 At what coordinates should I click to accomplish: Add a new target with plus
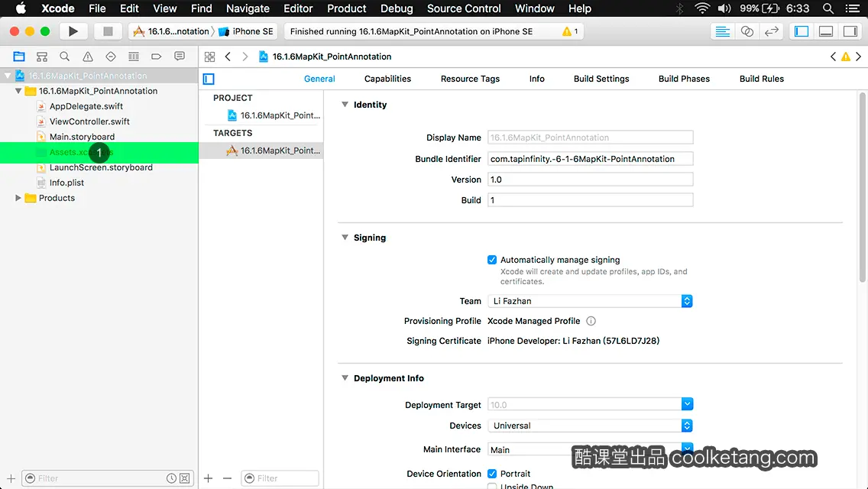tap(208, 478)
